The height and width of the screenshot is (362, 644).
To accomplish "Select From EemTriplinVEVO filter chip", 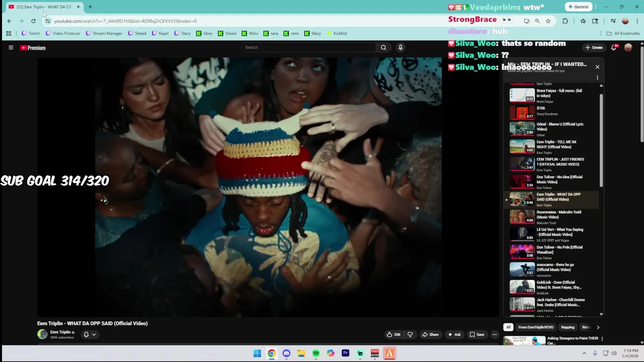I will (536, 327).
